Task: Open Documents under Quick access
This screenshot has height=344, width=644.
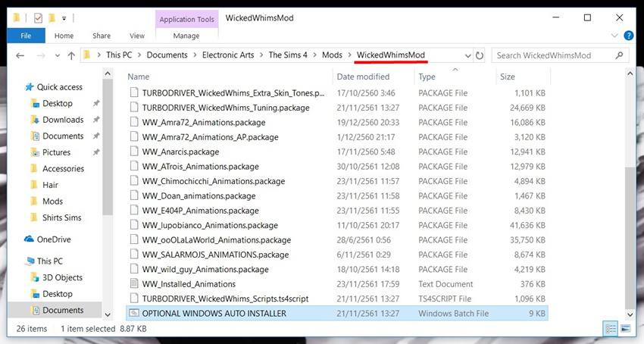Action: click(63, 136)
